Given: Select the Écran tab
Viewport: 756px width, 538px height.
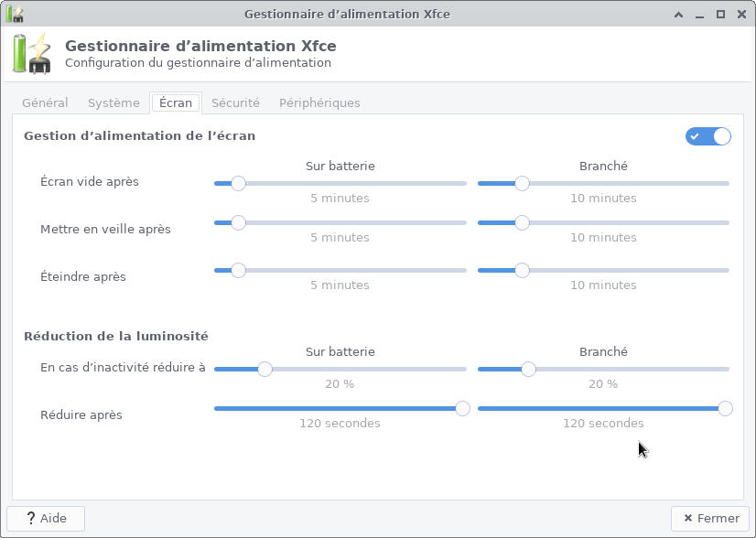Looking at the screenshot, I should 176,102.
